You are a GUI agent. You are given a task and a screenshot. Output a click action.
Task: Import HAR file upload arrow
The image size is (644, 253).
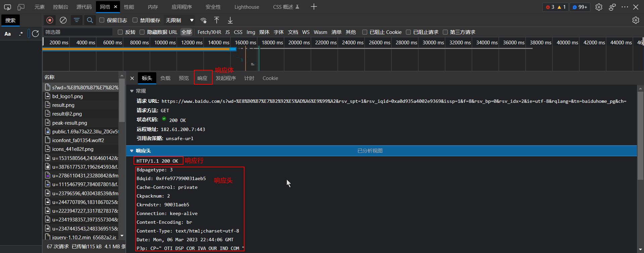point(217,20)
